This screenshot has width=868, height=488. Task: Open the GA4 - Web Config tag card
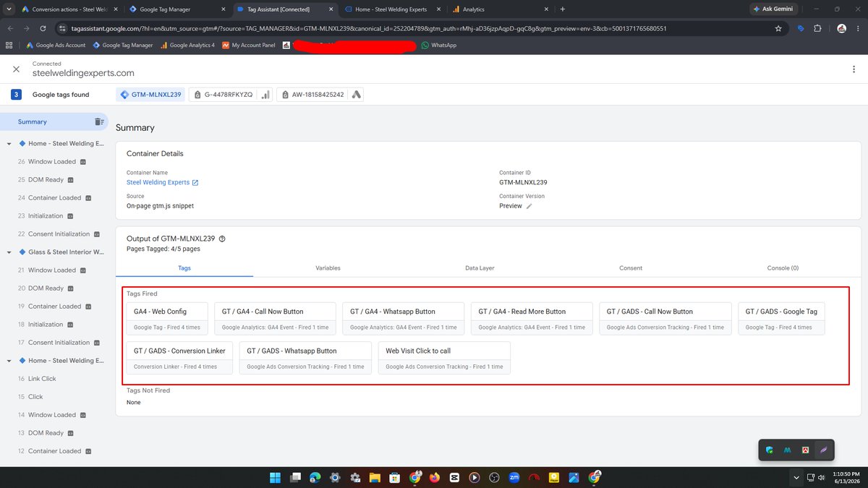coord(168,319)
